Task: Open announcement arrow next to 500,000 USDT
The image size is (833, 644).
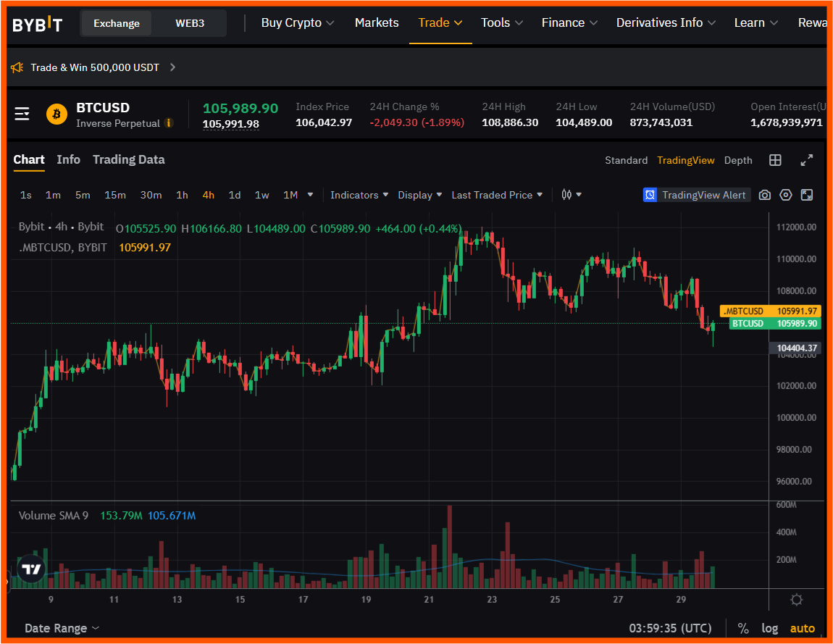Action: point(172,67)
